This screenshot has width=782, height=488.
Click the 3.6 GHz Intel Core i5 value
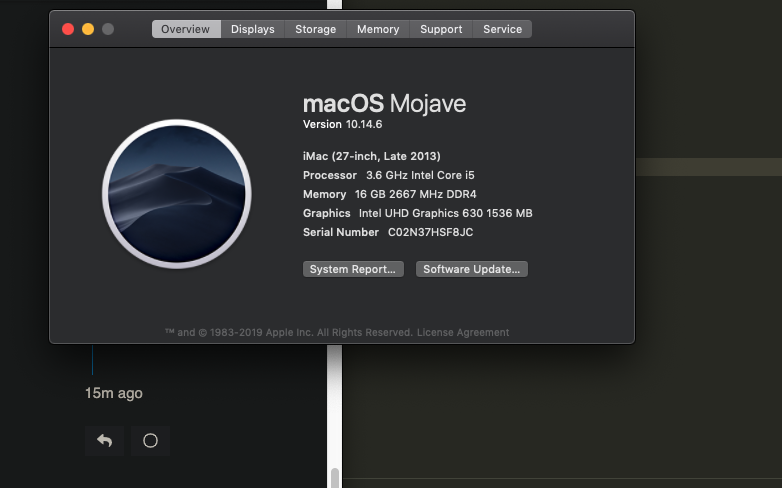coord(420,176)
